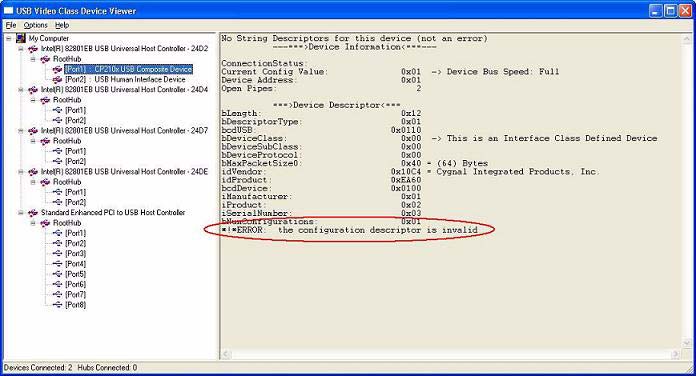Click the "ERROR: the configuration descriptor is invalid" line
The width and height of the screenshot is (696, 376).
[x=349, y=230]
